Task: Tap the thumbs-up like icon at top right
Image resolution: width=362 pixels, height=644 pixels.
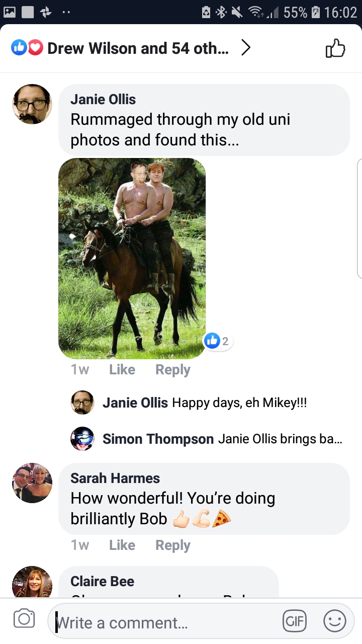Action: (335, 48)
